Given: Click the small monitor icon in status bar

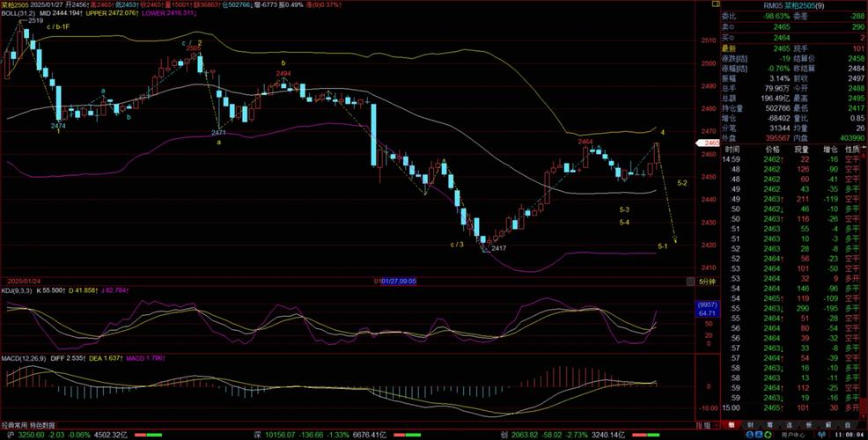Looking at the screenshot, I should (761, 434).
